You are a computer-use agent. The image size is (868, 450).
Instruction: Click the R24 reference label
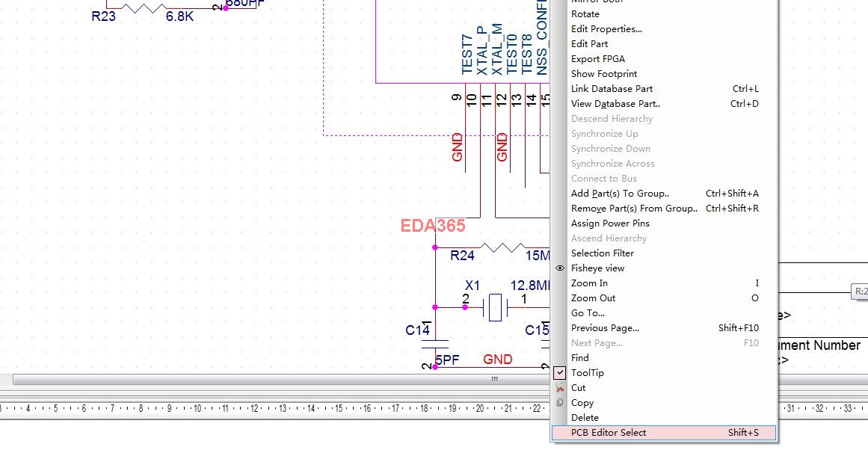point(462,255)
